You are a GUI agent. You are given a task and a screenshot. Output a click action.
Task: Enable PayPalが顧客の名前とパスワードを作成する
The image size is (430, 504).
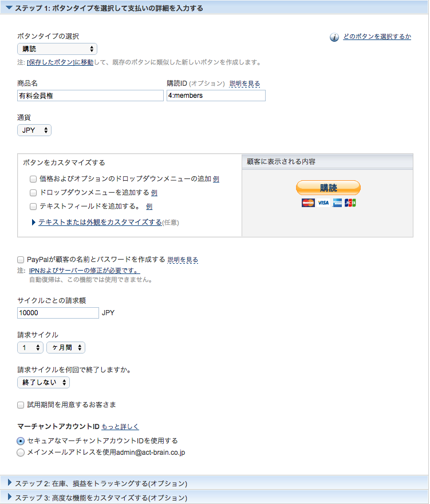point(20,259)
